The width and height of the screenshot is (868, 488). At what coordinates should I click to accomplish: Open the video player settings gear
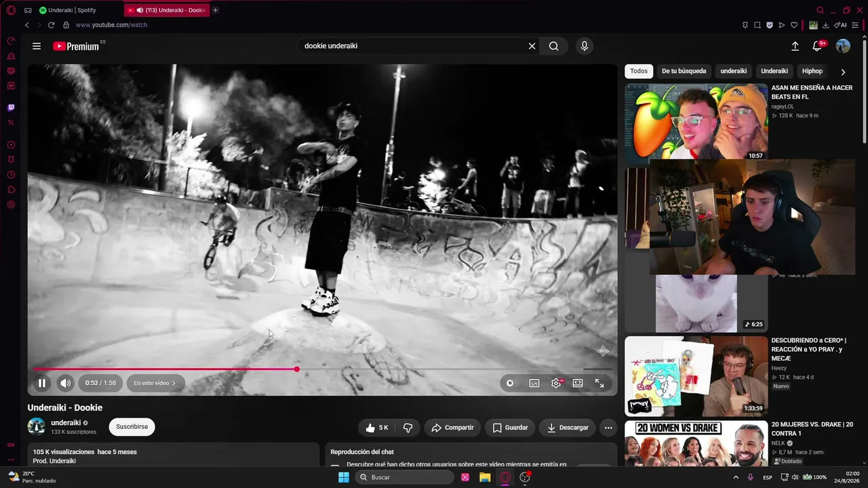click(x=556, y=383)
